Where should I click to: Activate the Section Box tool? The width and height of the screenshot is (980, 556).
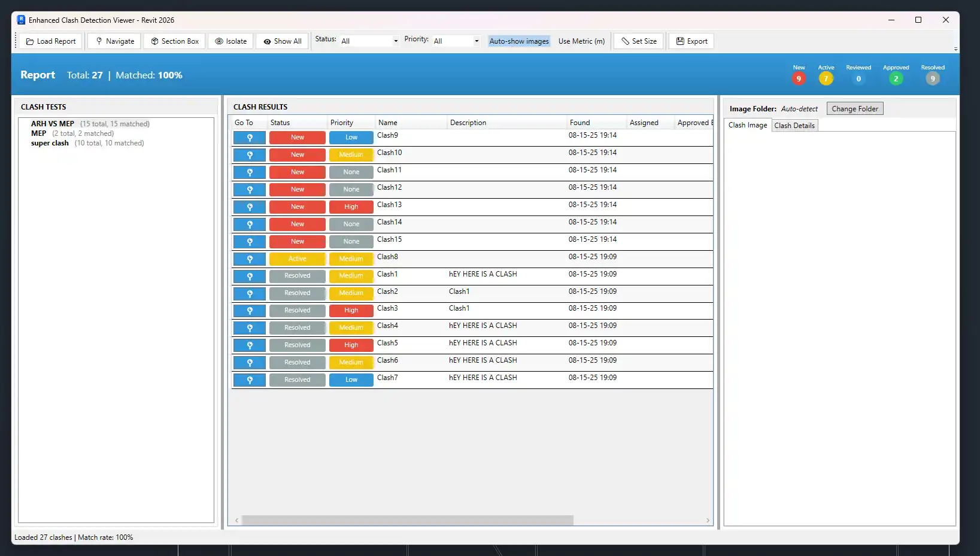[x=174, y=41]
